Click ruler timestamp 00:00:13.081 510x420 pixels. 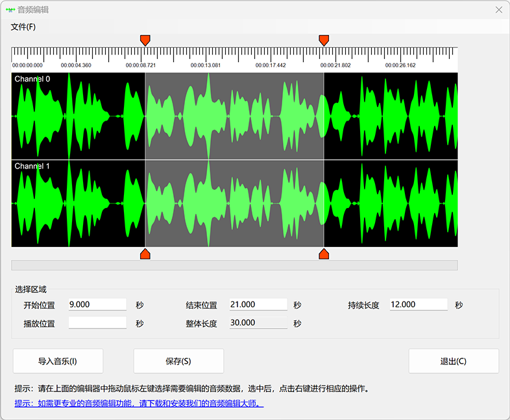[x=206, y=65]
